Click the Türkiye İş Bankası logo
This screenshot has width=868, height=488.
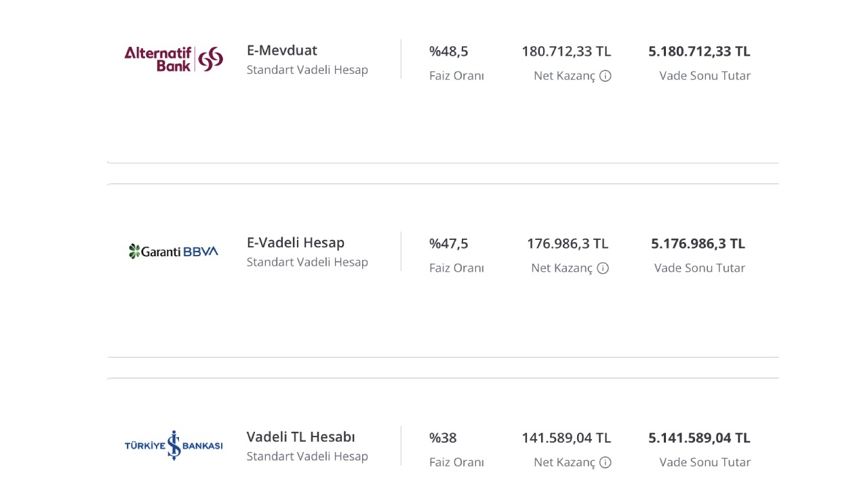click(x=174, y=445)
